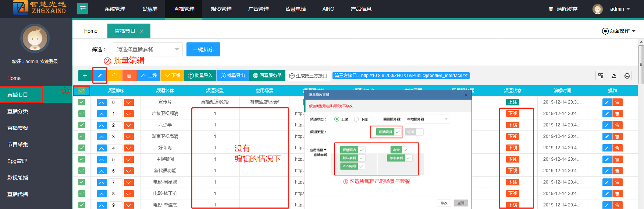Open the 请选择直播套餐 filter dropdown
644x209 pixels.
coord(148,49)
